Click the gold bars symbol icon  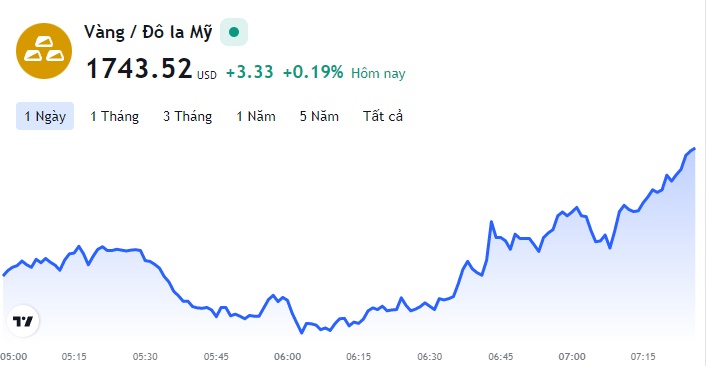point(44,51)
